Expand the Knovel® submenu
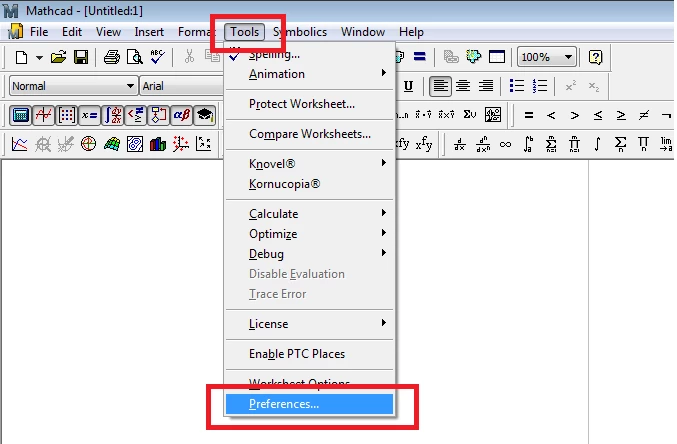 pos(310,164)
